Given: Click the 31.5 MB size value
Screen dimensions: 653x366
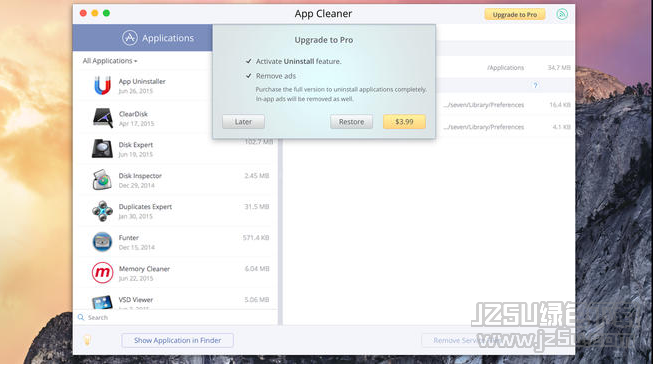Looking at the screenshot, I should [x=257, y=207].
